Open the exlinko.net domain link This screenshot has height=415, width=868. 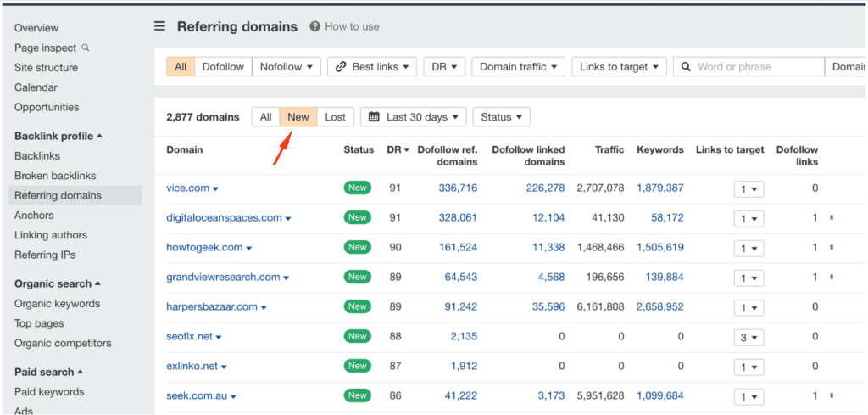pos(192,367)
